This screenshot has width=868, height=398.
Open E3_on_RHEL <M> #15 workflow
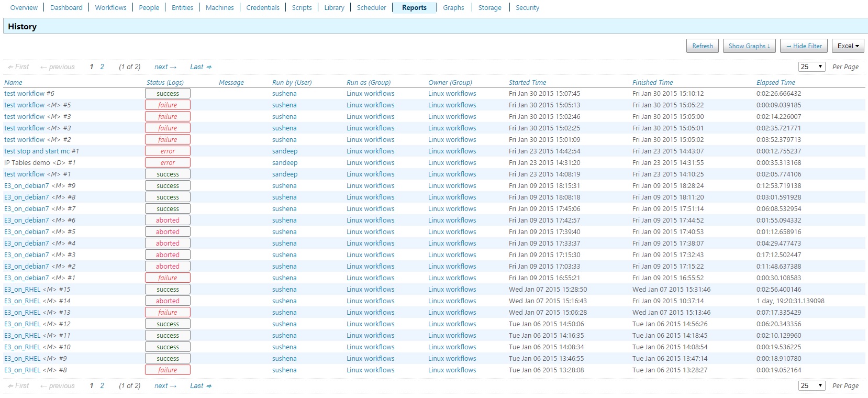point(37,289)
